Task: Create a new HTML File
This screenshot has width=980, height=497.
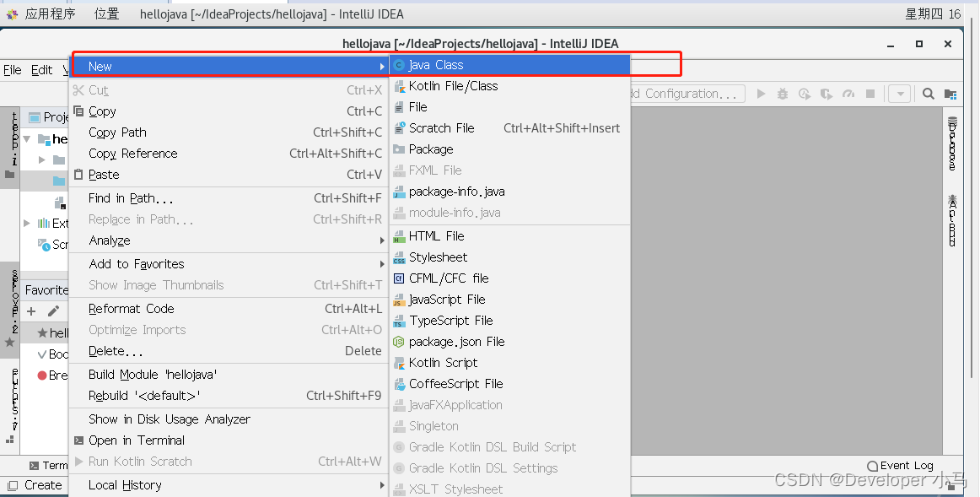Action: tap(509, 236)
